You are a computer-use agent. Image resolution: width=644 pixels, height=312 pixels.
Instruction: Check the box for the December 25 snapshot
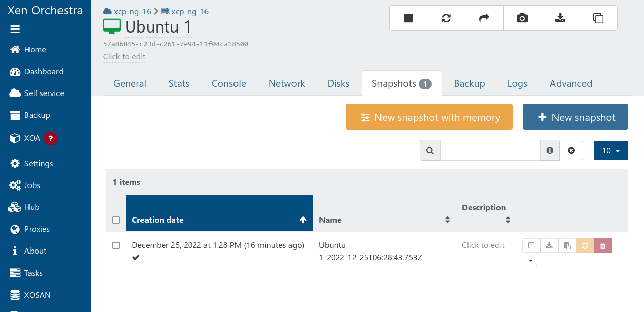116,245
